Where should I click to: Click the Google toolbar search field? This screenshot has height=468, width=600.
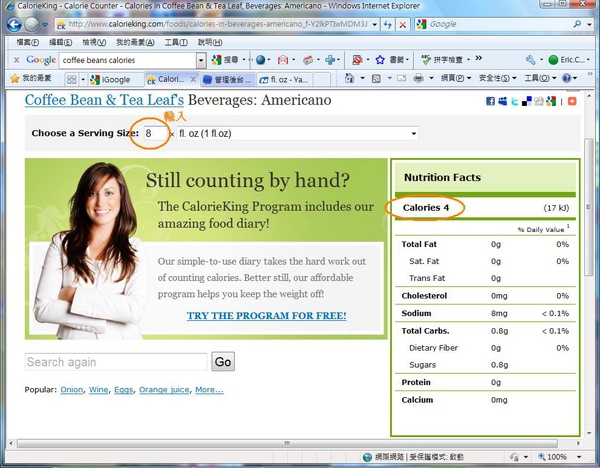click(x=127, y=60)
